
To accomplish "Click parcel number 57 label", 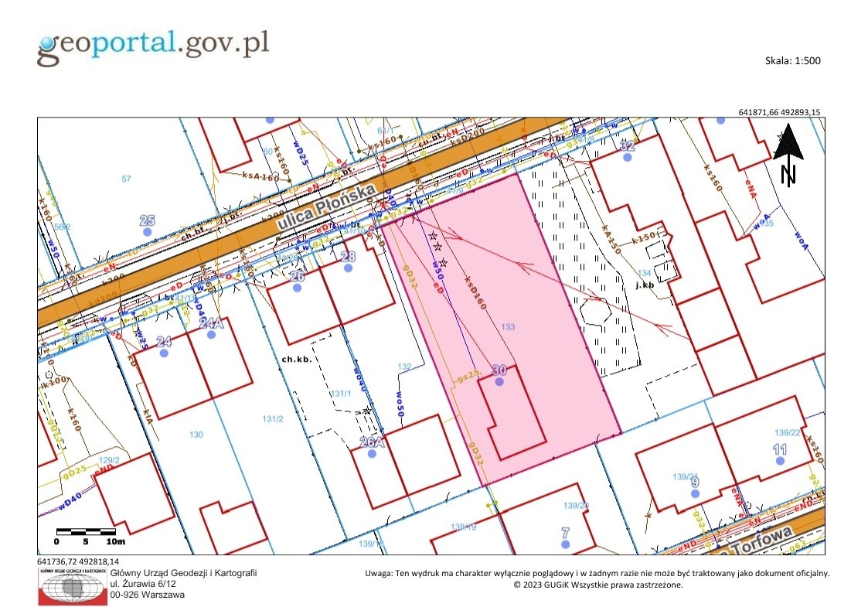I will (x=126, y=179).
